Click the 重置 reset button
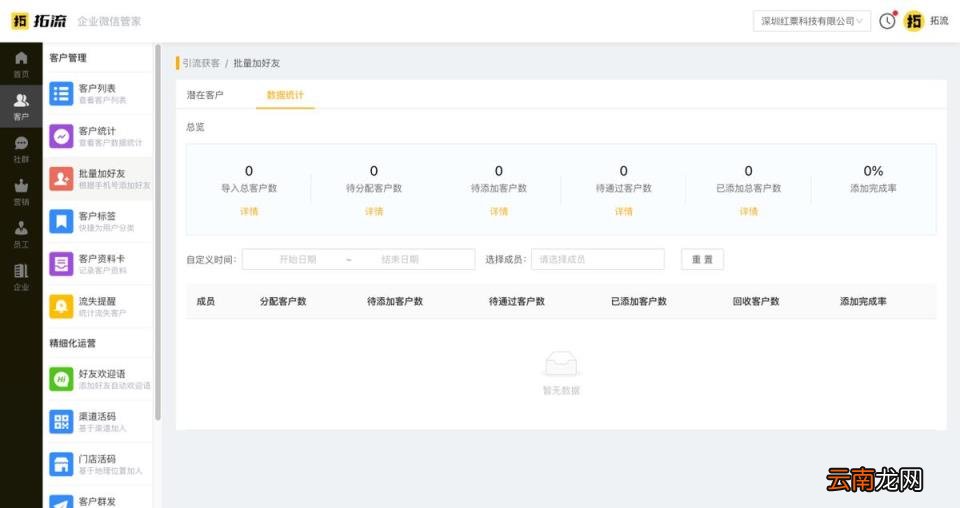Screen dimensions: 960x508 (x=702, y=260)
